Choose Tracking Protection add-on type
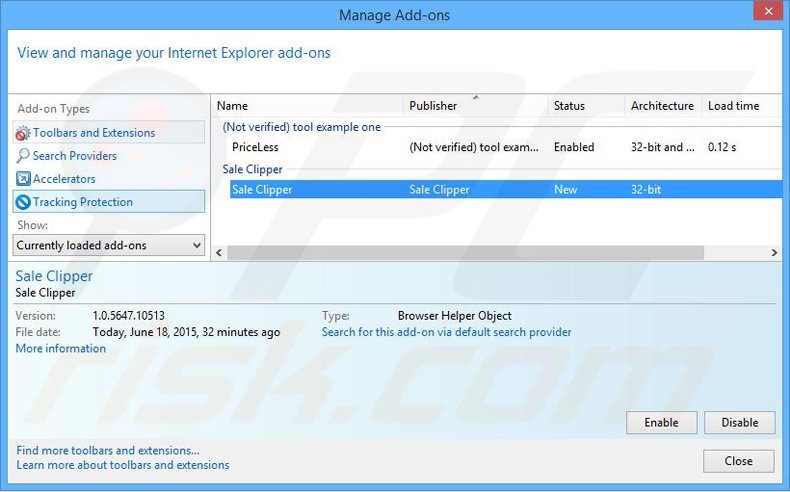 [109, 202]
